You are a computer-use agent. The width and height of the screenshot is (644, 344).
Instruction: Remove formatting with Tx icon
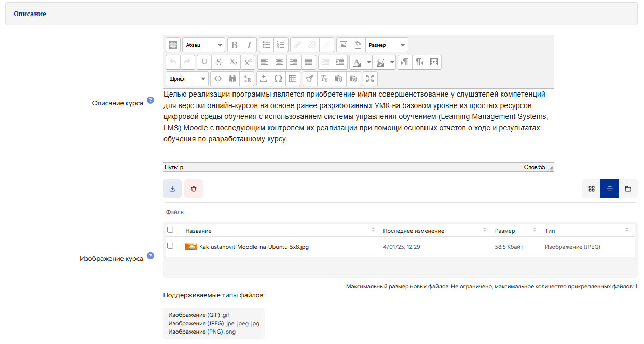pyautogui.click(x=324, y=79)
